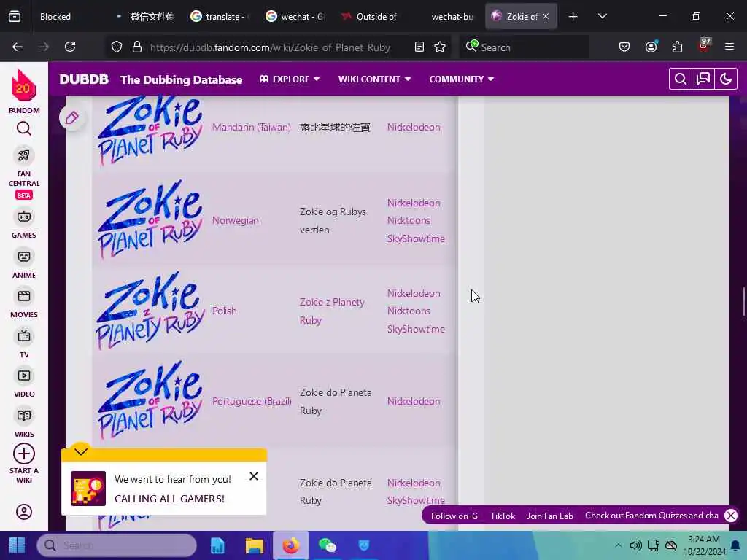Screen dimensions: 747x560
Task: Open the Polish language link
Action: pos(225,311)
